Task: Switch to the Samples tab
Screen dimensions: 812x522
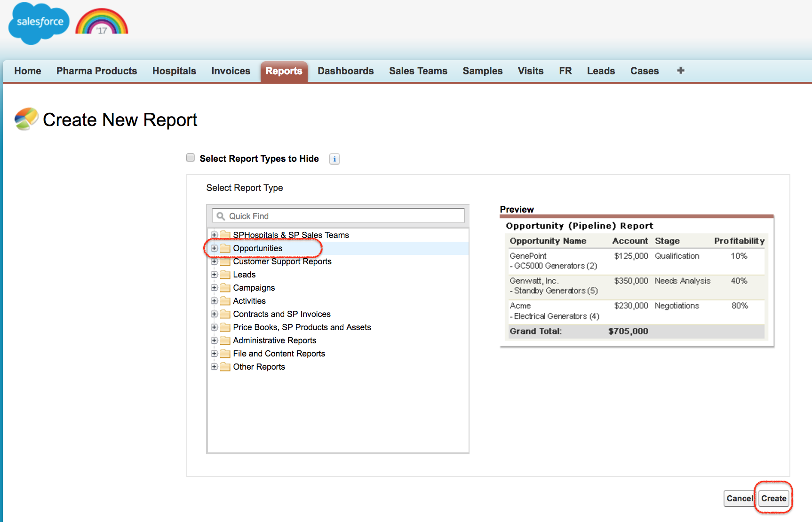Action: point(483,71)
